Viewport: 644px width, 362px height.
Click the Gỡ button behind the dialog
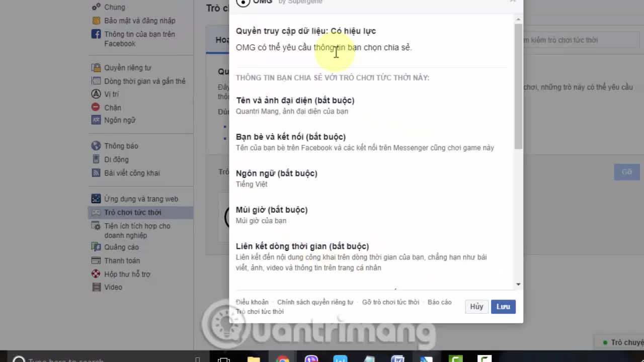tap(626, 172)
